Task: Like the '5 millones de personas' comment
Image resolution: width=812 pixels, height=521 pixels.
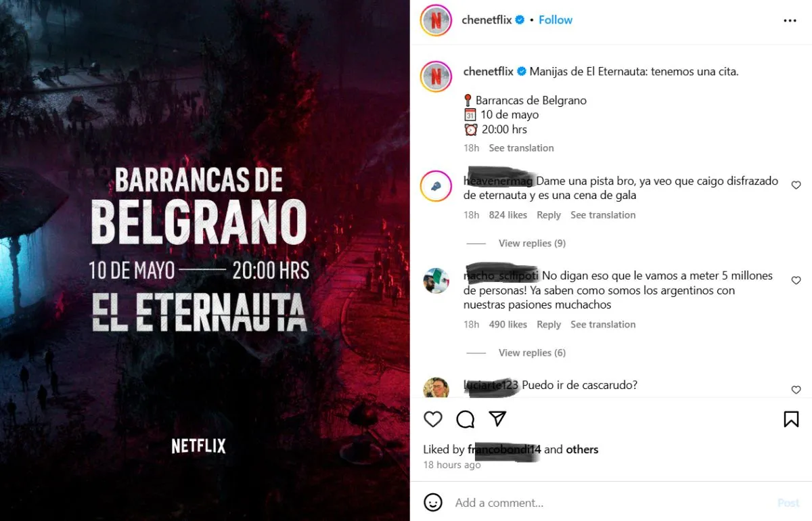Action: click(x=796, y=280)
